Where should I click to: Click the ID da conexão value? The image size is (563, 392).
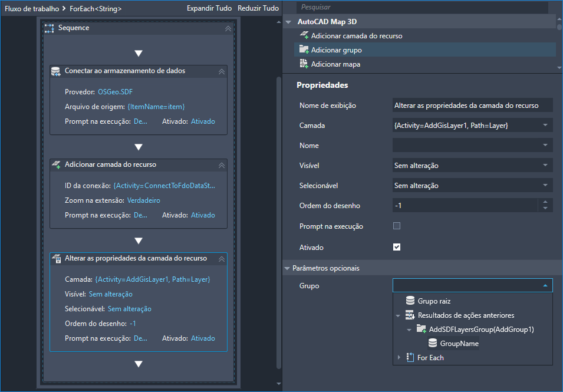pyautogui.click(x=164, y=186)
